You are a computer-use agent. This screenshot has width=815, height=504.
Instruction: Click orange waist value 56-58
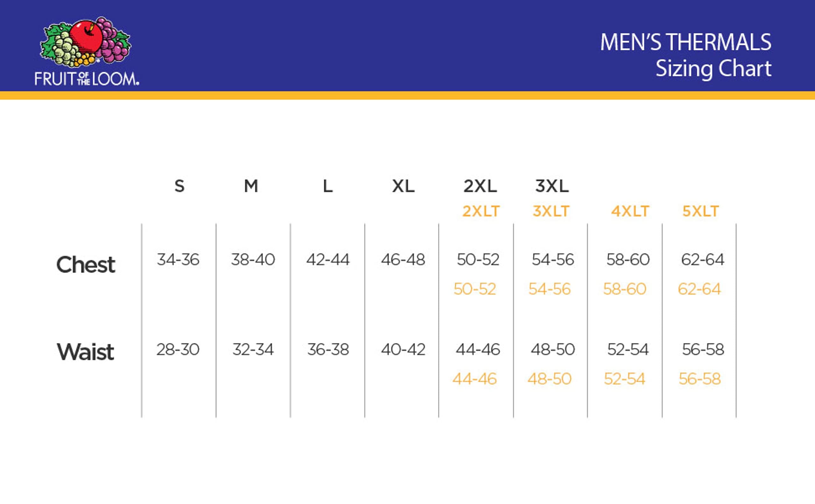click(700, 379)
